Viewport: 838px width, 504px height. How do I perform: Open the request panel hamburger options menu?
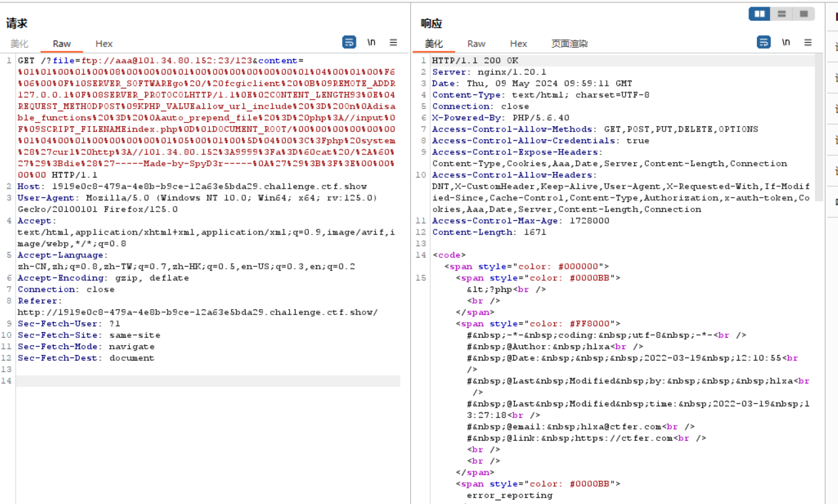393,42
